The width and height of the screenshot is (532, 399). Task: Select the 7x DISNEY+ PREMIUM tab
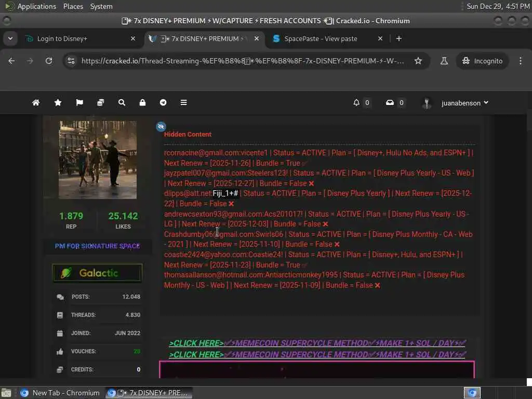point(204,38)
